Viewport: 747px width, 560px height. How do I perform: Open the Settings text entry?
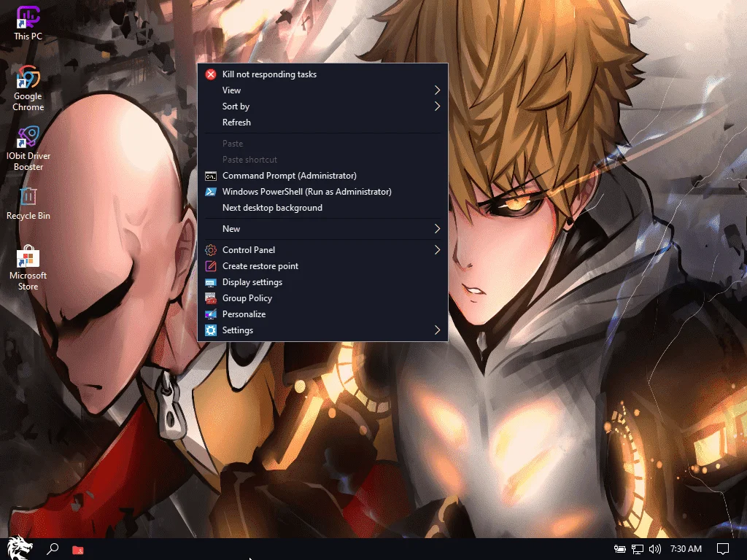click(237, 330)
